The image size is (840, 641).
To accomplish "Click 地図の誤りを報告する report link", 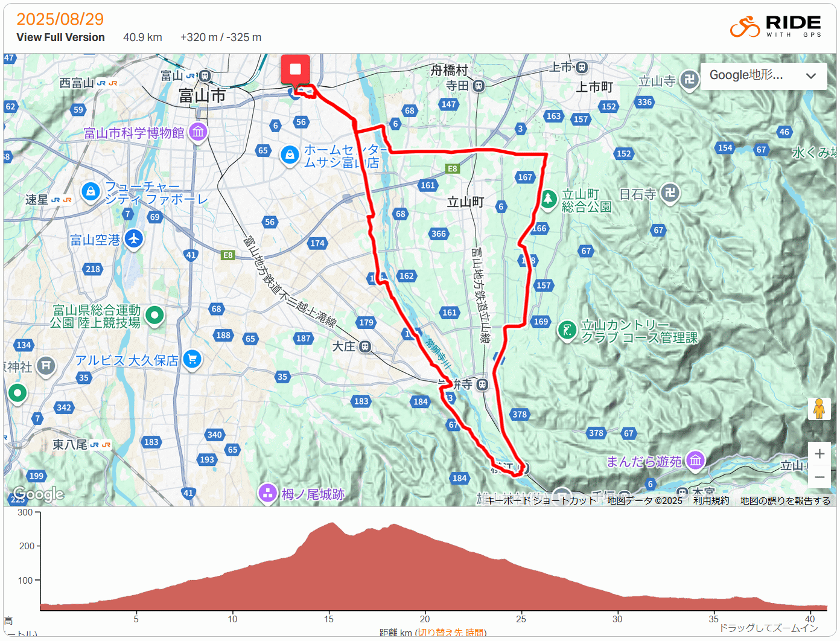I will click(x=785, y=500).
